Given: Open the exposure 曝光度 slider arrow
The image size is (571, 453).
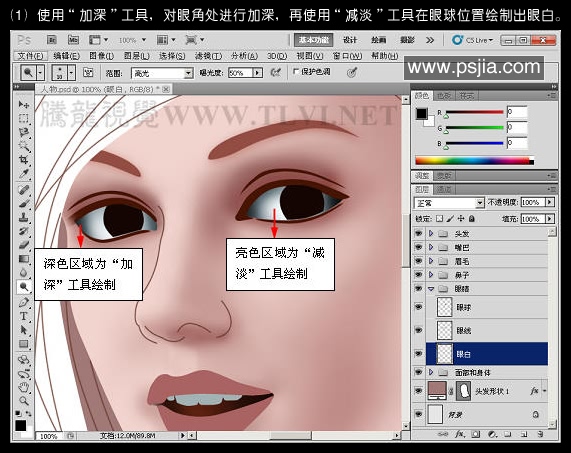Looking at the screenshot, I should (257, 73).
